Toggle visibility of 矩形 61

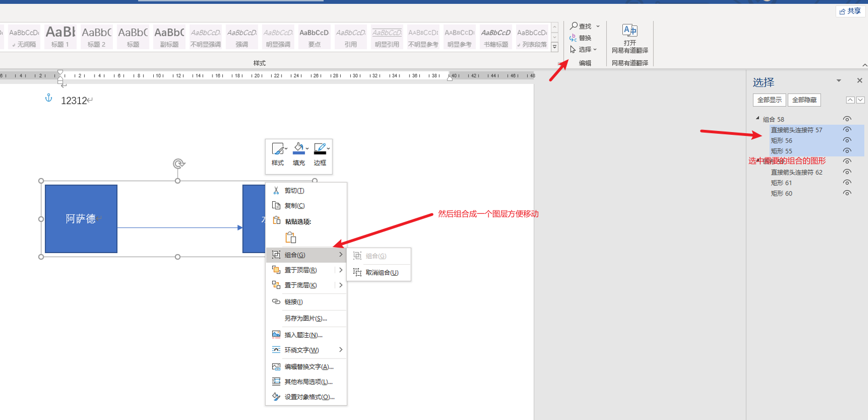pos(847,182)
